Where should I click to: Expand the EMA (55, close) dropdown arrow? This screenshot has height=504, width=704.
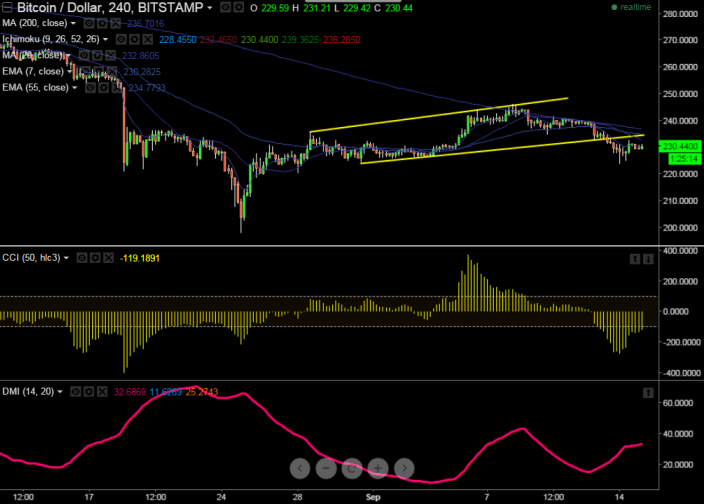(75, 88)
